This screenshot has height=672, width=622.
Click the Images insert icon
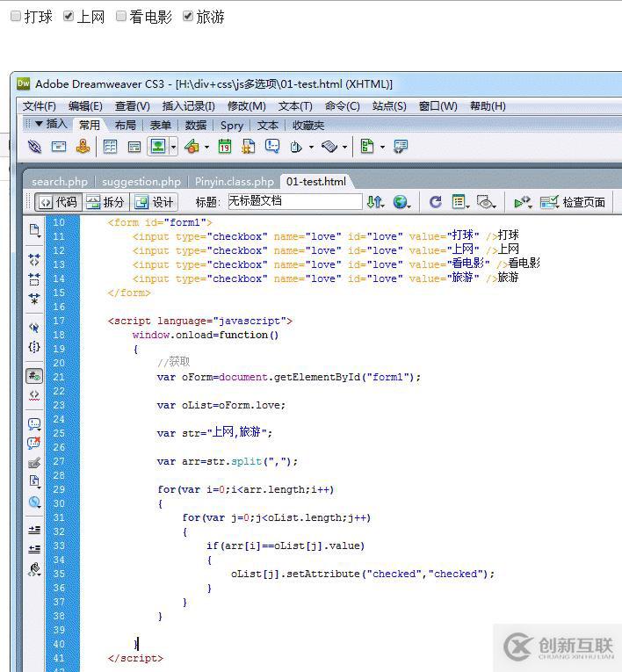pos(158,147)
